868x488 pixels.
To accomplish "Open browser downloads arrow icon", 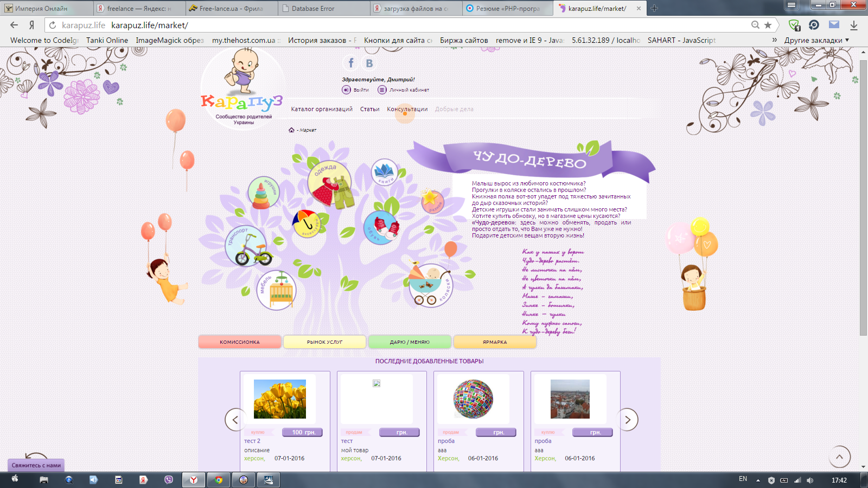I will [853, 25].
